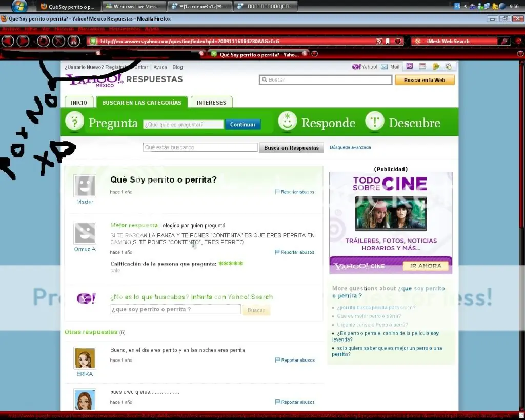Switch to Windows Live Messenger taskbar button
525x420 pixels.
[135, 6]
